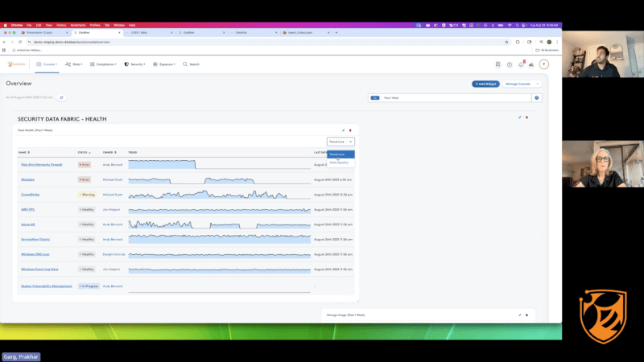Open the Chrome History menu
Image resolution: width=644 pixels, height=362 pixels.
(x=61, y=25)
